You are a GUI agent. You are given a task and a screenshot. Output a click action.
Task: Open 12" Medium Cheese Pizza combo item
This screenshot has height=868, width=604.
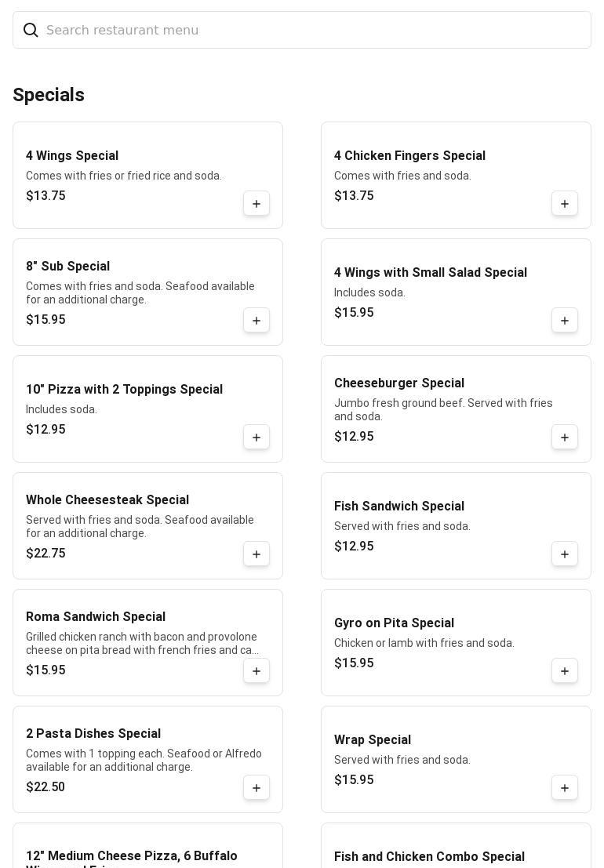pos(132,857)
